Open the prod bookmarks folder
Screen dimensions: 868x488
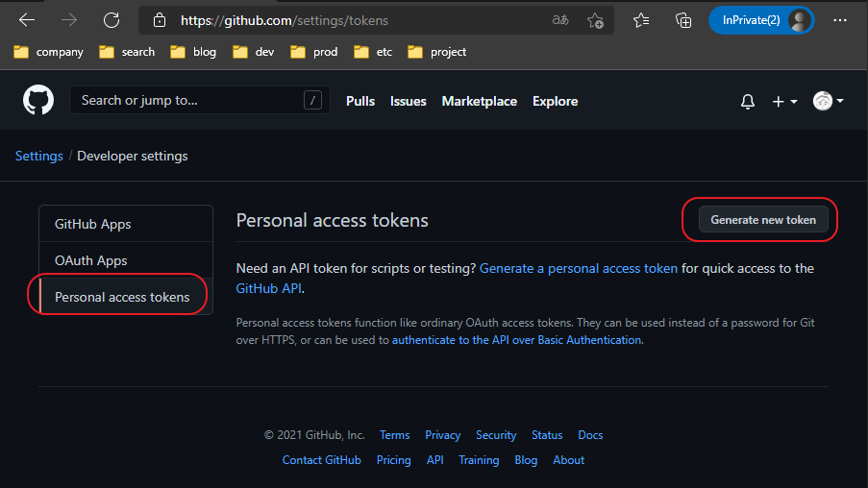point(314,52)
